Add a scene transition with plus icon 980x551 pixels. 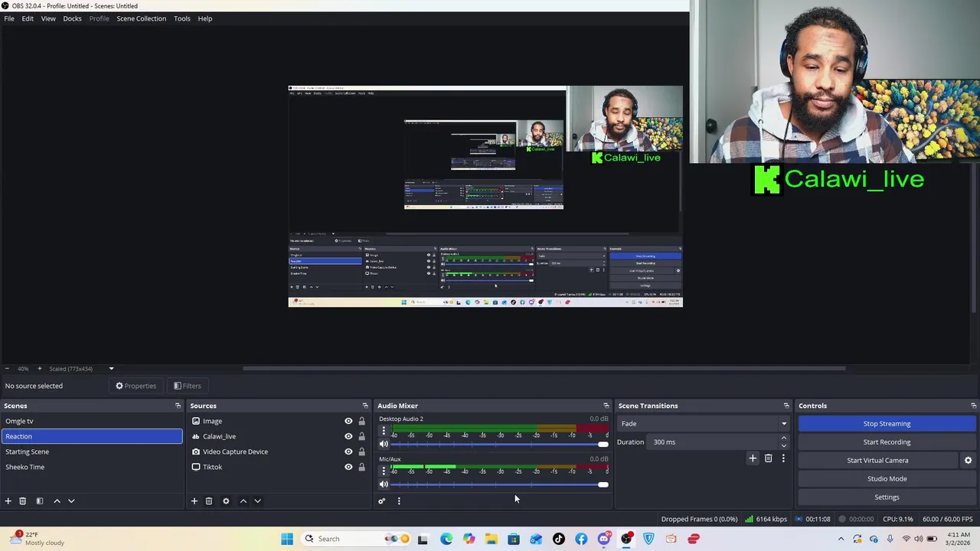point(752,458)
